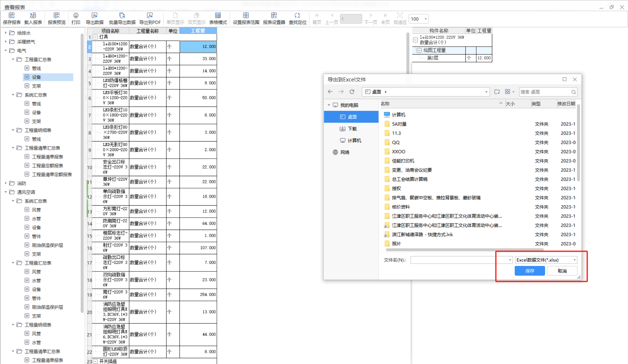Select 计算机 in the dialog sidebar
The image size is (628, 364).
coord(351,140)
